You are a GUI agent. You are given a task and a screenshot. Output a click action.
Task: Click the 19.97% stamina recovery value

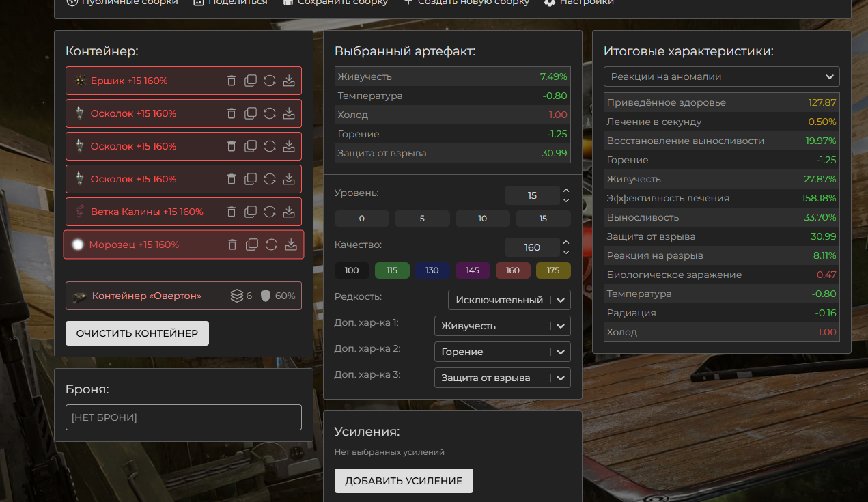pos(821,141)
